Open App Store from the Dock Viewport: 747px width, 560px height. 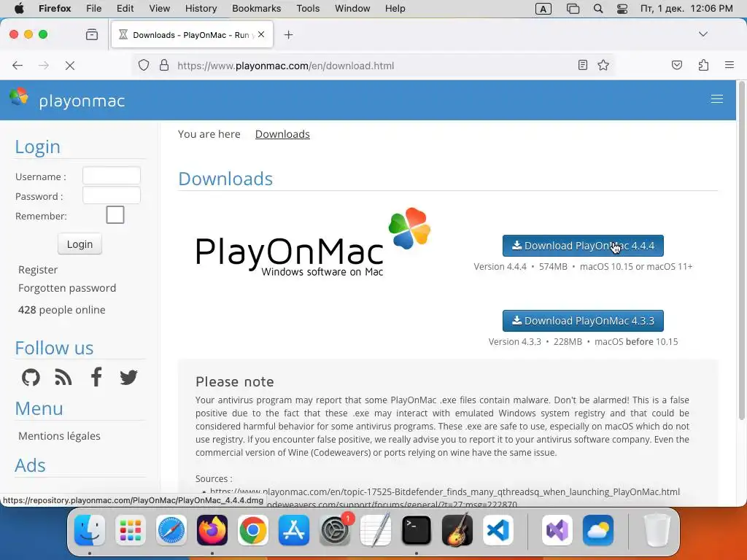pyautogui.click(x=294, y=530)
